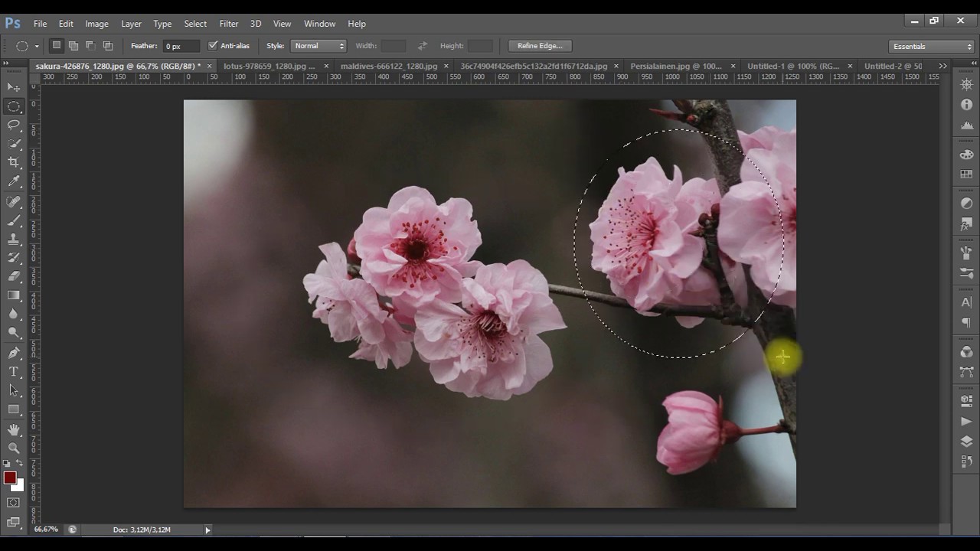The height and width of the screenshot is (551, 980).
Task: Select the Dodge tool
Action: pos(14,332)
